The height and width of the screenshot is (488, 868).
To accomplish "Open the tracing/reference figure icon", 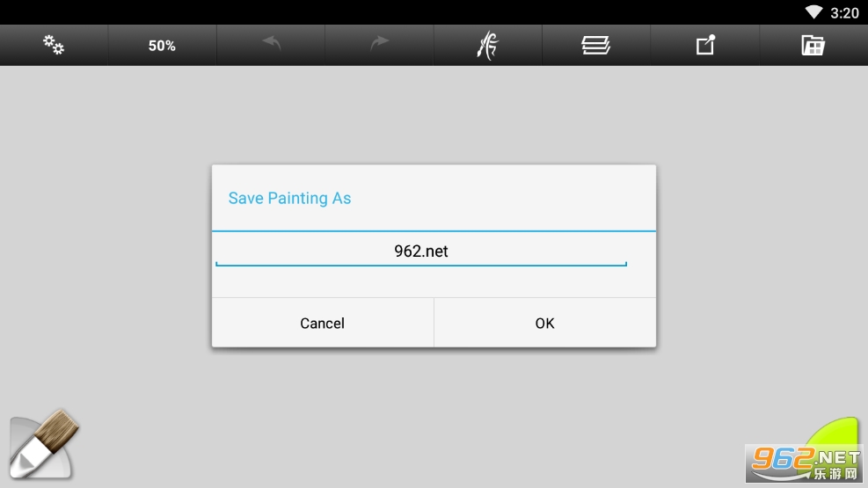I will point(487,46).
